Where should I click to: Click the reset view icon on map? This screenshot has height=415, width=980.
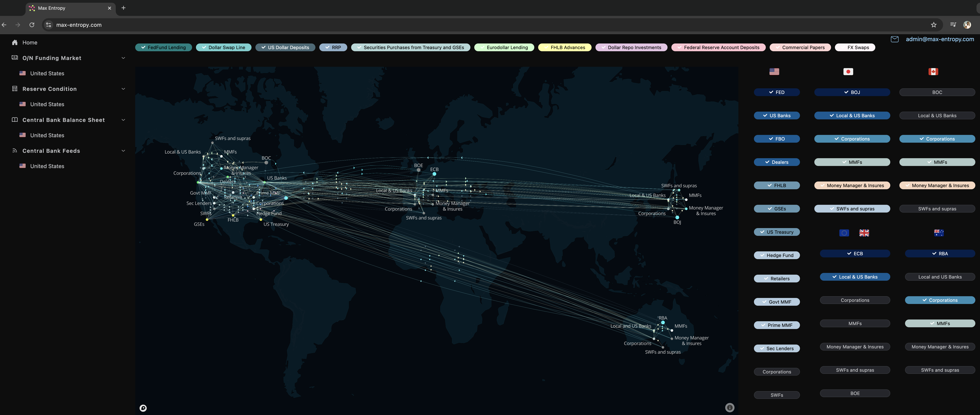tap(143, 408)
